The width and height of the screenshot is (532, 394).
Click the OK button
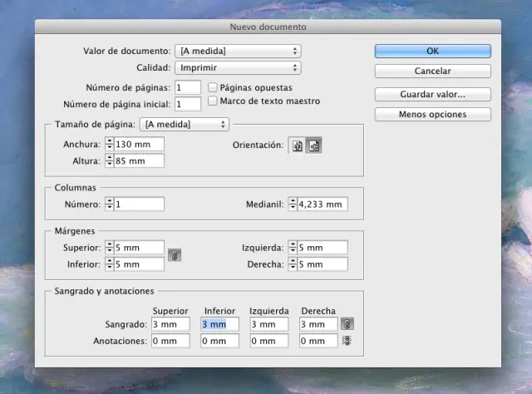[x=432, y=51]
